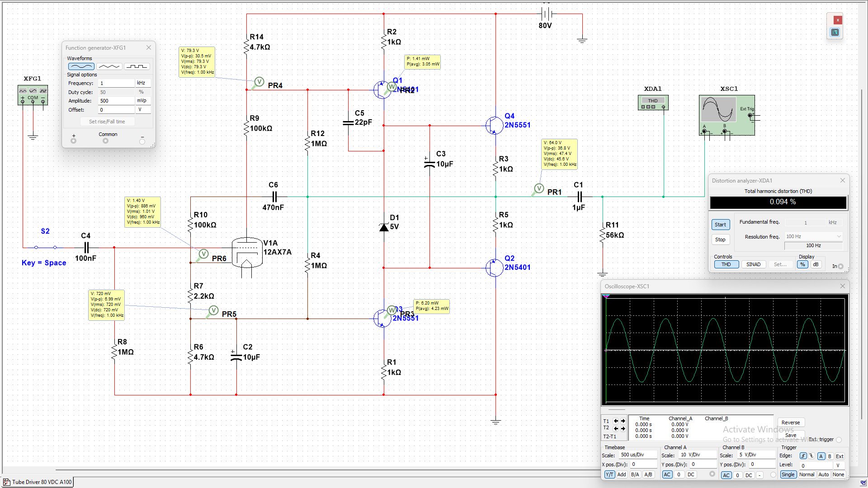Set Channel A coupling to DC
Viewport: 868px width, 488px height.
pos(691,474)
